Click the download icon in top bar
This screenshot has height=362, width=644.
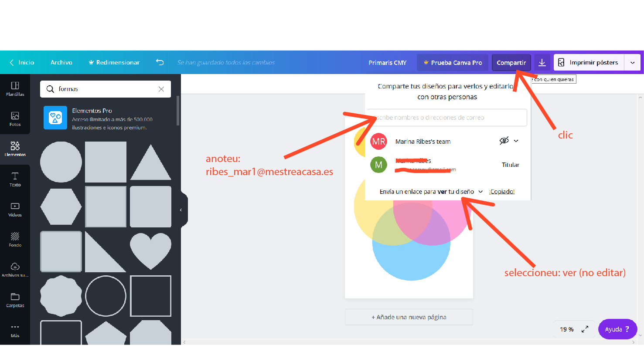click(542, 62)
